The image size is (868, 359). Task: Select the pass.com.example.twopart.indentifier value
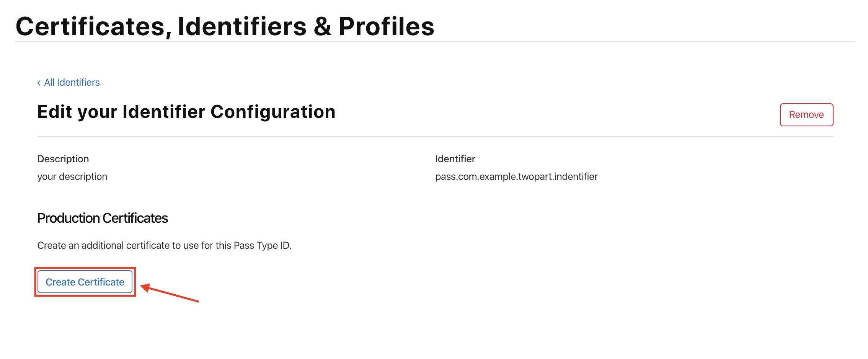516,176
